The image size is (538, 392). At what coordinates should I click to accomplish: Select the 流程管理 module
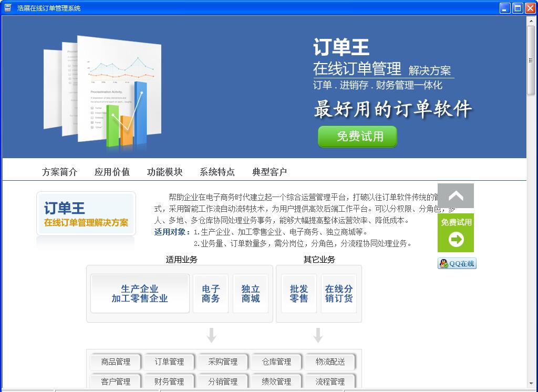[x=330, y=381]
